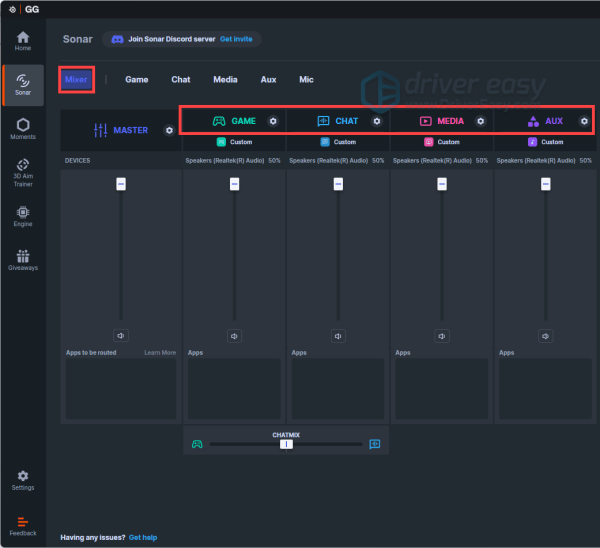Click the Get Invite Discord link
The width and height of the screenshot is (600, 548).
point(237,39)
